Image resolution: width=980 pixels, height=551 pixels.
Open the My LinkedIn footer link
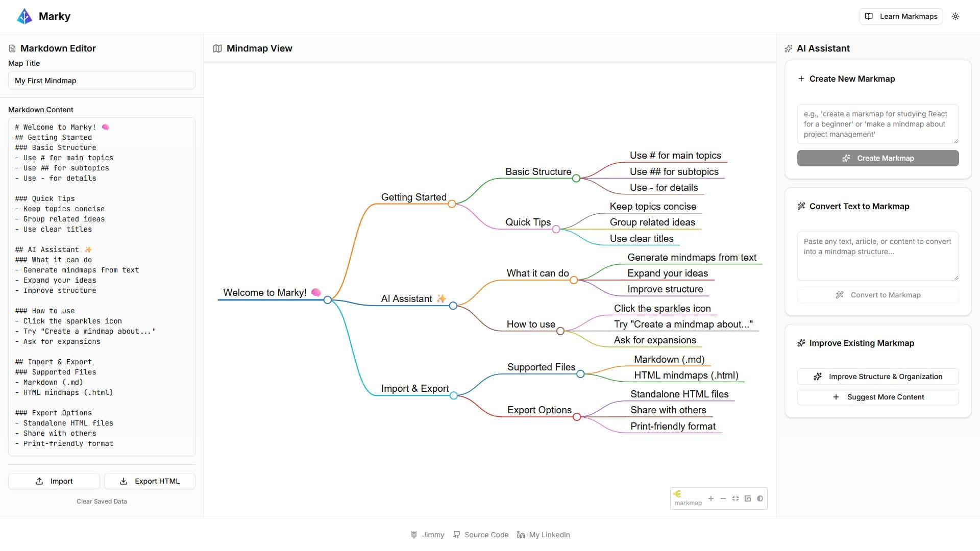click(544, 535)
